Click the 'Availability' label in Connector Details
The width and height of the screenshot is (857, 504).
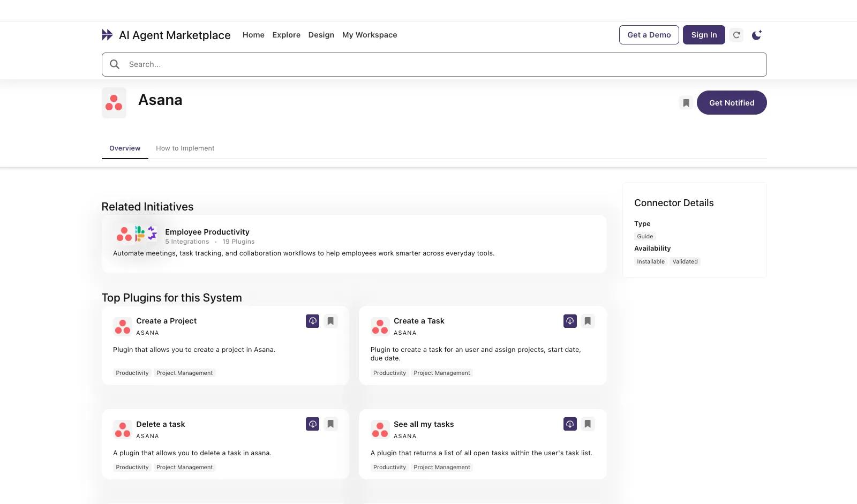tap(652, 249)
